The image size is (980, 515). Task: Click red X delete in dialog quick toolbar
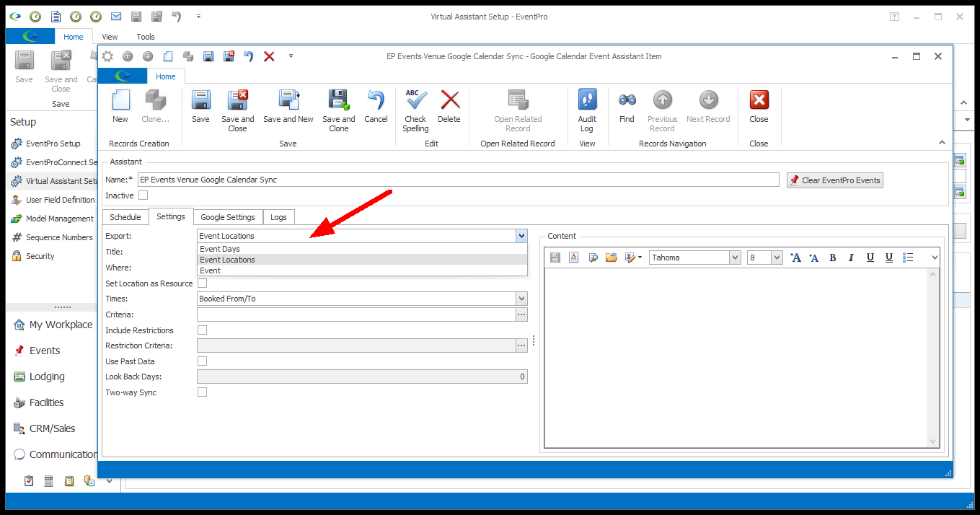click(x=269, y=56)
